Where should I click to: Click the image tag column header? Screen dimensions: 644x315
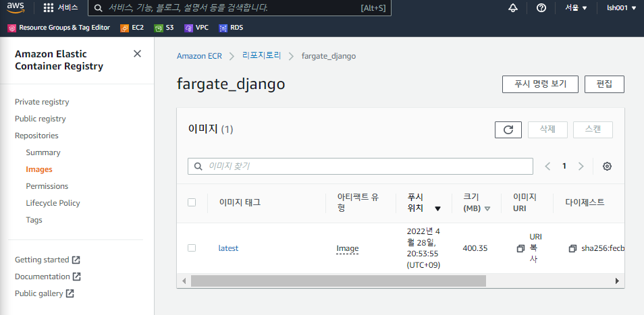pos(240,202)
